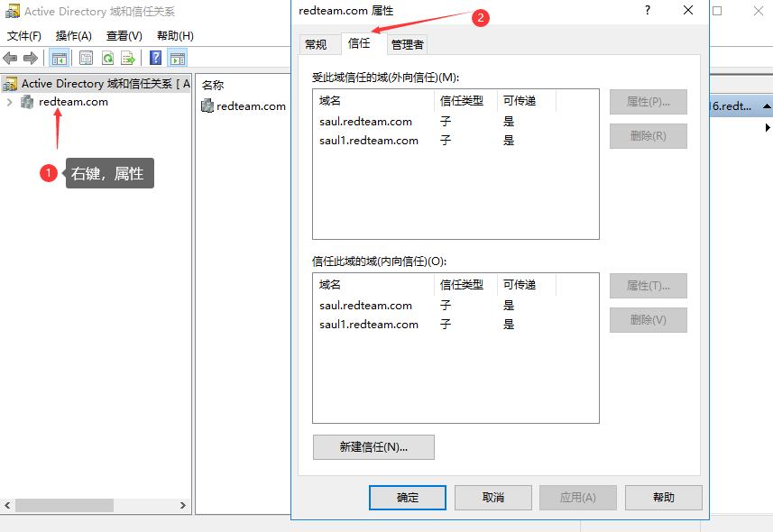Click the 帮助 button in the dialog

point(664,498)
